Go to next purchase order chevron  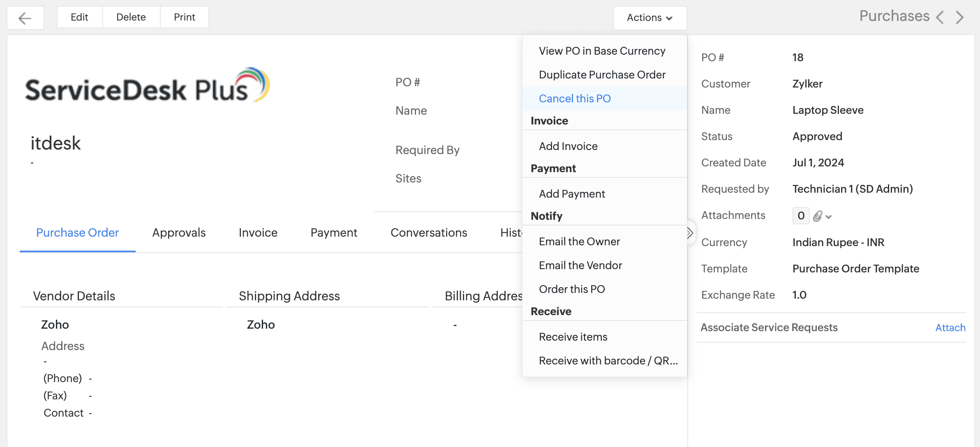tap(960, 17)
